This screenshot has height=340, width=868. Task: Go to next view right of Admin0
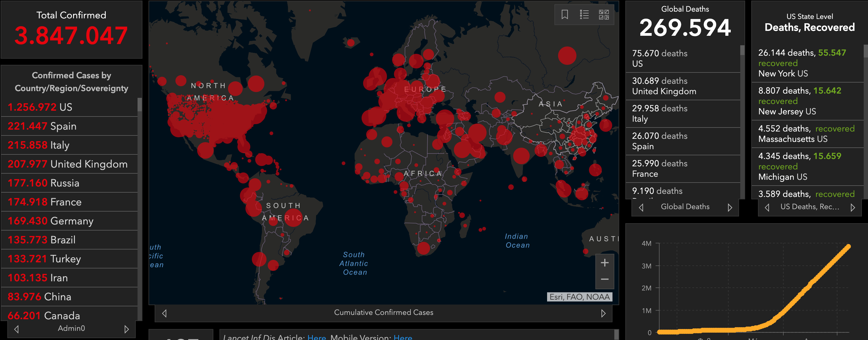pyautogui.click(x=126, y=329)
